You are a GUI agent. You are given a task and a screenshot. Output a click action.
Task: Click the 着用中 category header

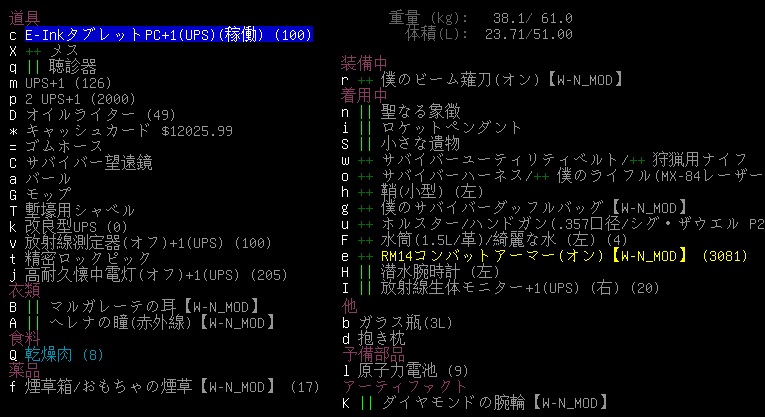[x=365, y=96]
